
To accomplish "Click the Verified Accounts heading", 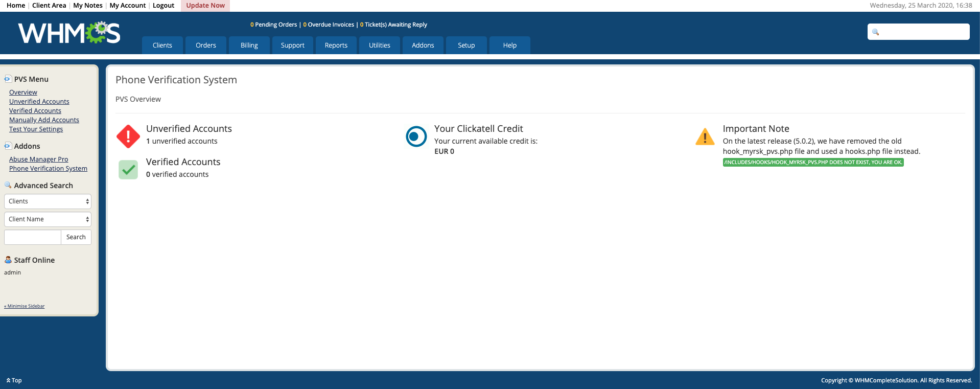I will tap(183, 162).
